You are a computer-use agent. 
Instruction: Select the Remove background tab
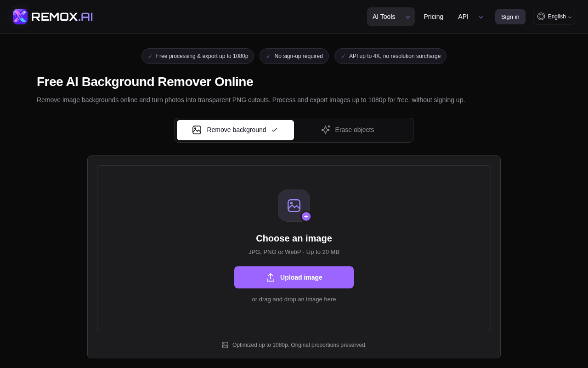(235, 130)
